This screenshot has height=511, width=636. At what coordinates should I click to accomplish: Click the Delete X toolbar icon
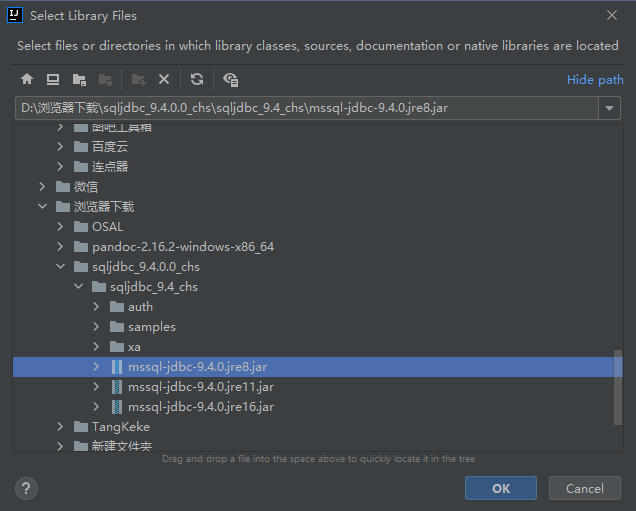[x=164, y=79]
